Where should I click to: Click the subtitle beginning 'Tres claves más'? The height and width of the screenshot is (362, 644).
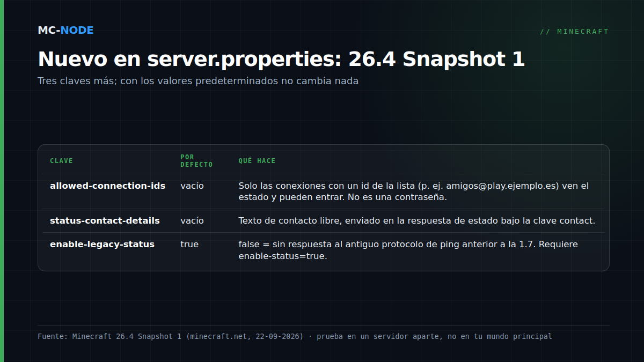(198, 81)
